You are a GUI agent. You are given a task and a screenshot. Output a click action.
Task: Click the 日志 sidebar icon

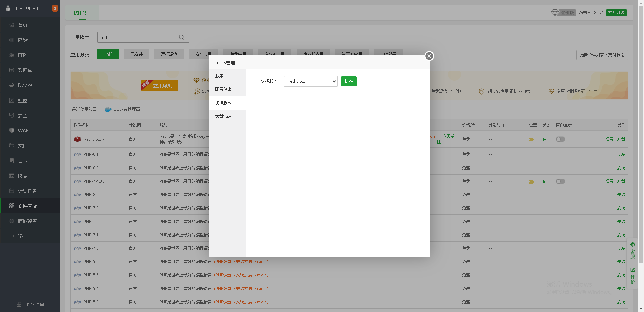pyautogui.click(x=12, y=161)
